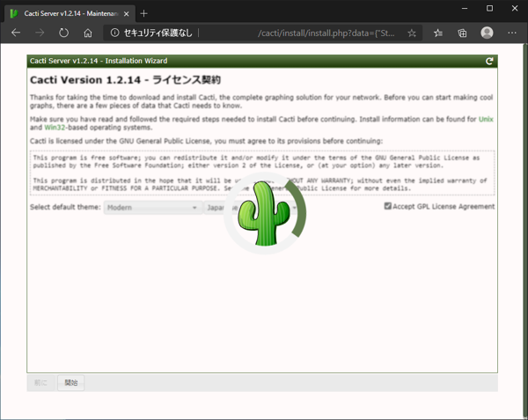Refresh the Installation Wizard using its header icon
528x420 pixels.
[x=489, y=61]
